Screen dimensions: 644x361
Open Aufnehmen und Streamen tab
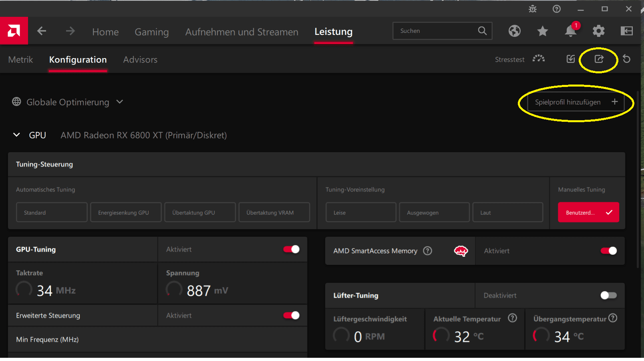pyautogui.click(x=241, y=32)
